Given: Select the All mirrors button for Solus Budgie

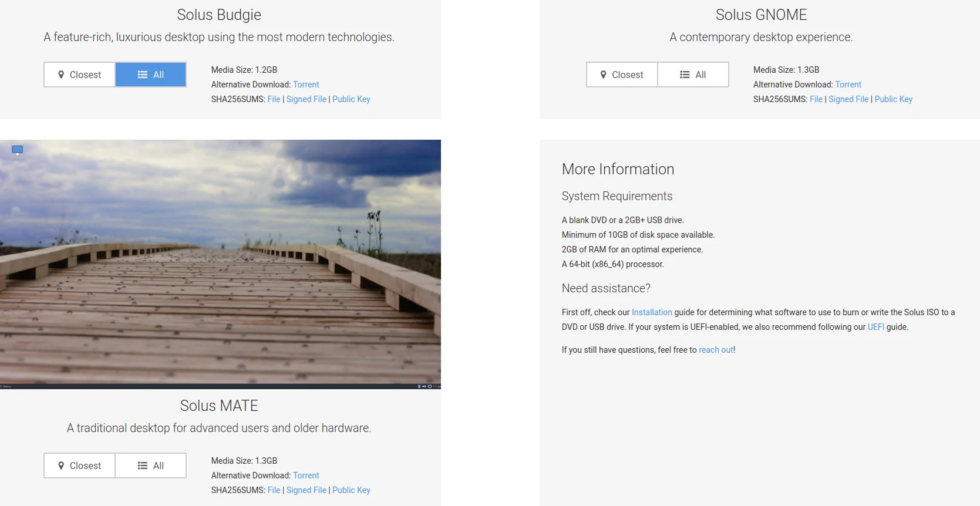Looking at the screenshot, I should [x=151, y=75].
